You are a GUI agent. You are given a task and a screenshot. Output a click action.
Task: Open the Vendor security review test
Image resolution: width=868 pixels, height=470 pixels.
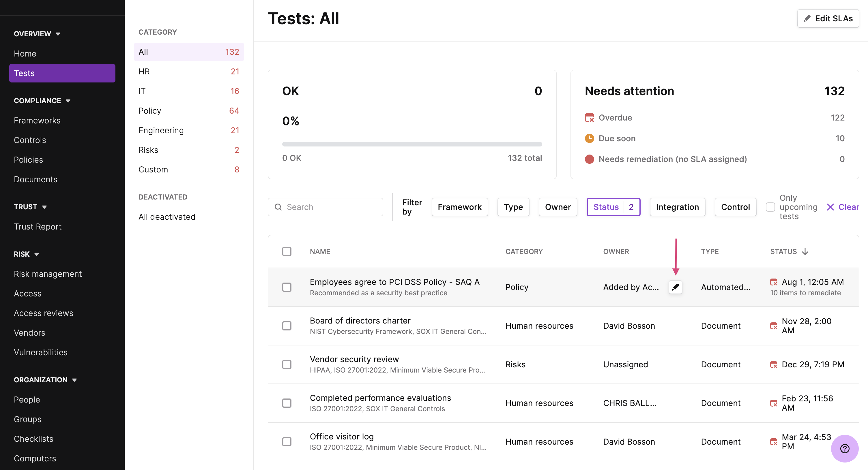click(x=354, y=359)
